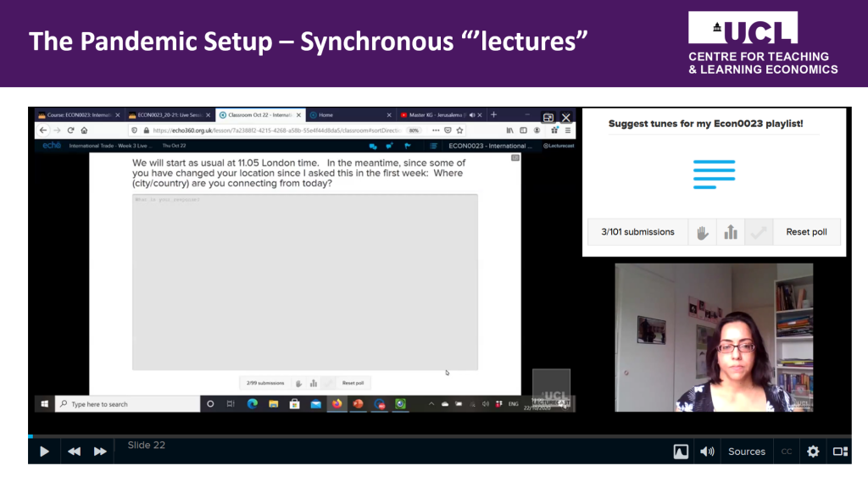This screenshot has height=488, width=868.
Task: Select the Classroom Oct 22 browser tab
Action: point(260,115)
